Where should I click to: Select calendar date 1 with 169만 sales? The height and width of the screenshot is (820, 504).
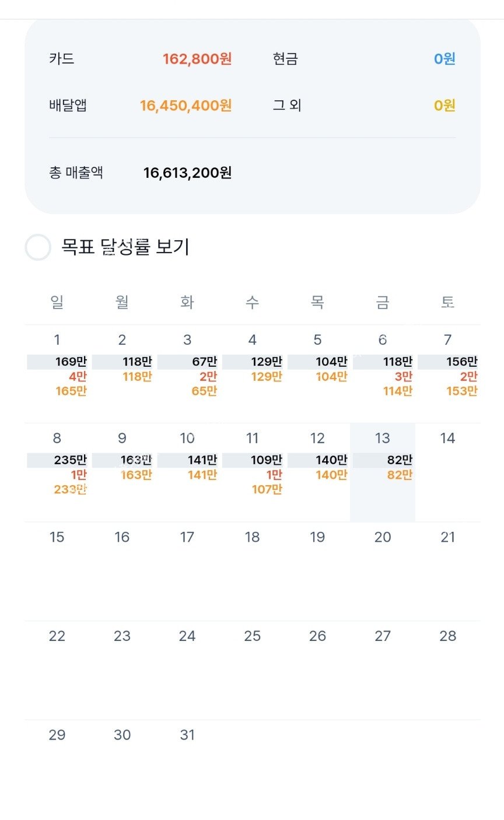point(57,374)
